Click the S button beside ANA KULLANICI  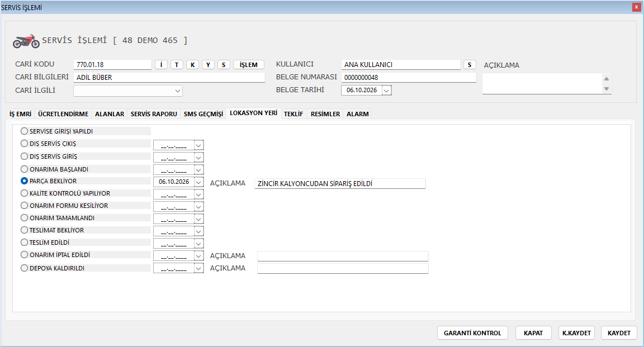pyautogui.click(x=470, y=64)
